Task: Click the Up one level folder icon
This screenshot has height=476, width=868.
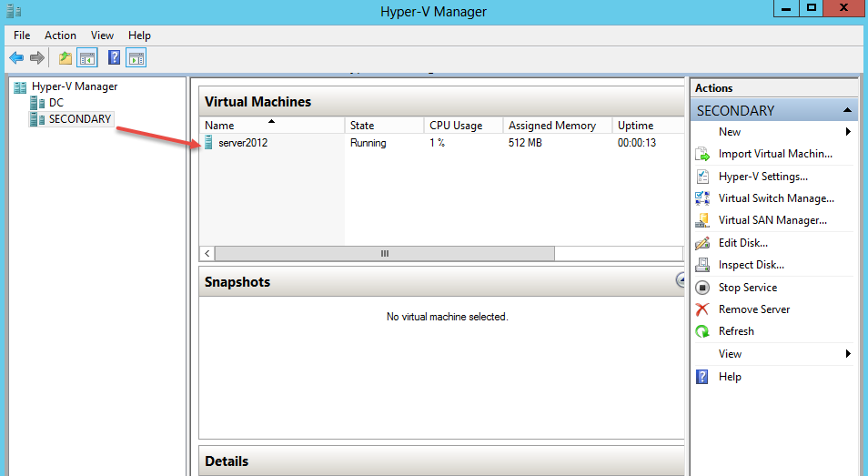Action: [x=66, y=57]
